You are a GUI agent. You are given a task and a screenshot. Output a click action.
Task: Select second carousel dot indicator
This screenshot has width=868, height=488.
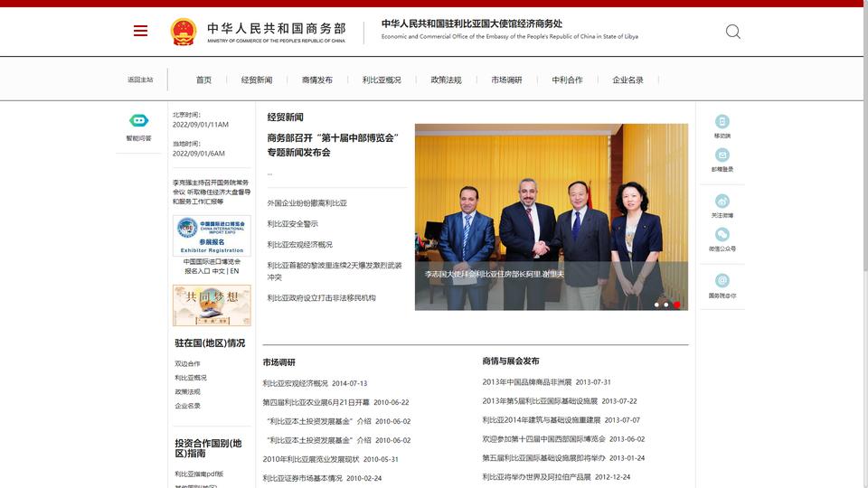[x=666, y=305]
